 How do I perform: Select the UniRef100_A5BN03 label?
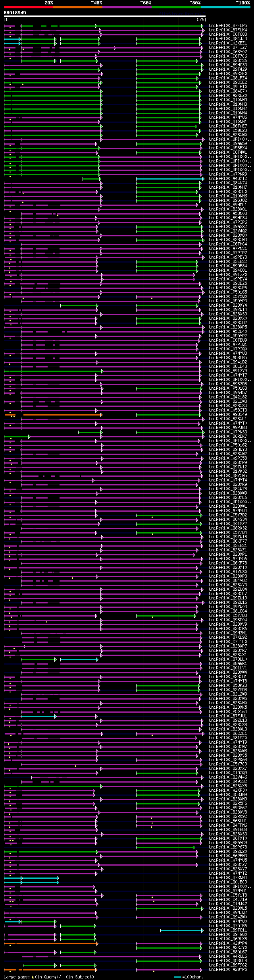coord(228,213)
